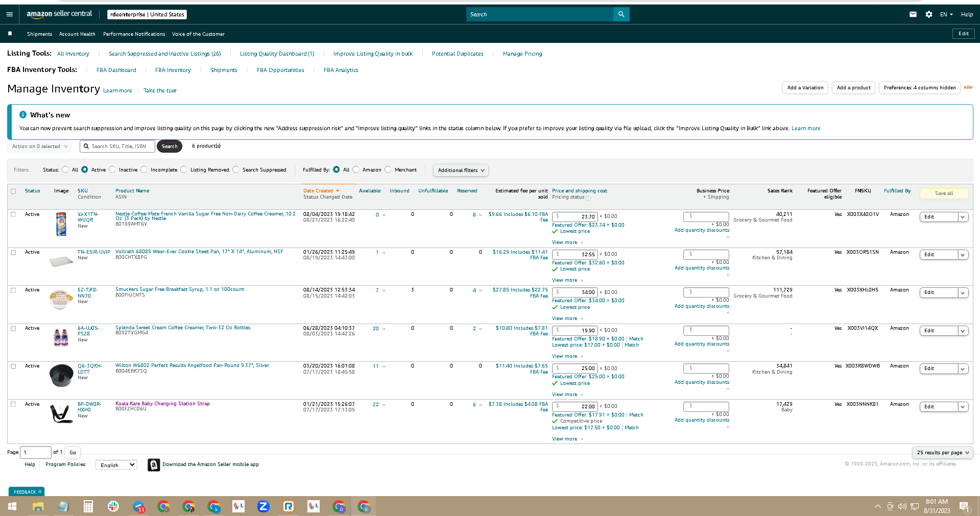Image resolution: width=980 pixels, height=516 pixels.
Task: Click the Take the tour link
Action: click(x=160, y=91)
